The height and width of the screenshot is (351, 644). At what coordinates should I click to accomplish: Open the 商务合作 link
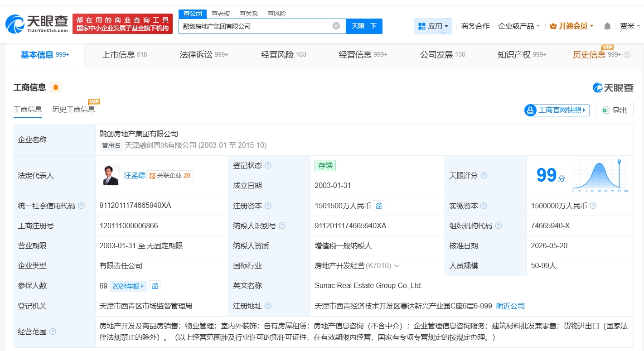click(x=475, y=26)
